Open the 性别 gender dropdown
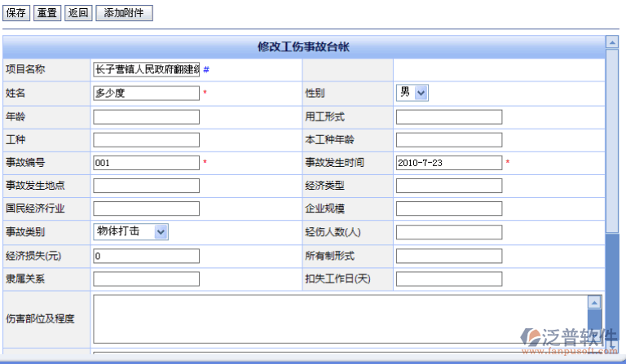Viewport: 626px width, 364px height. 412,93
